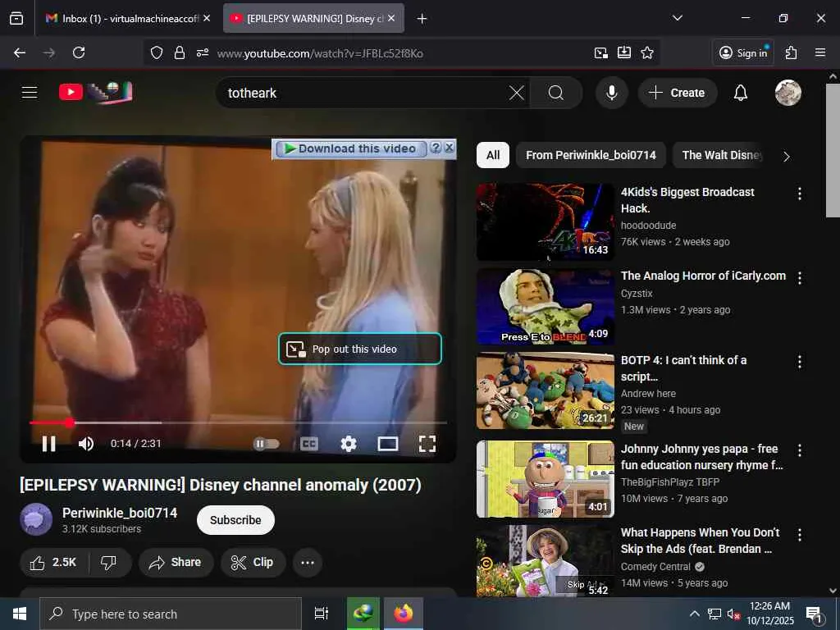
Task: Open the options menu for the BOTP 4 video
Action: pyautogui.click(x=799, y=362)
